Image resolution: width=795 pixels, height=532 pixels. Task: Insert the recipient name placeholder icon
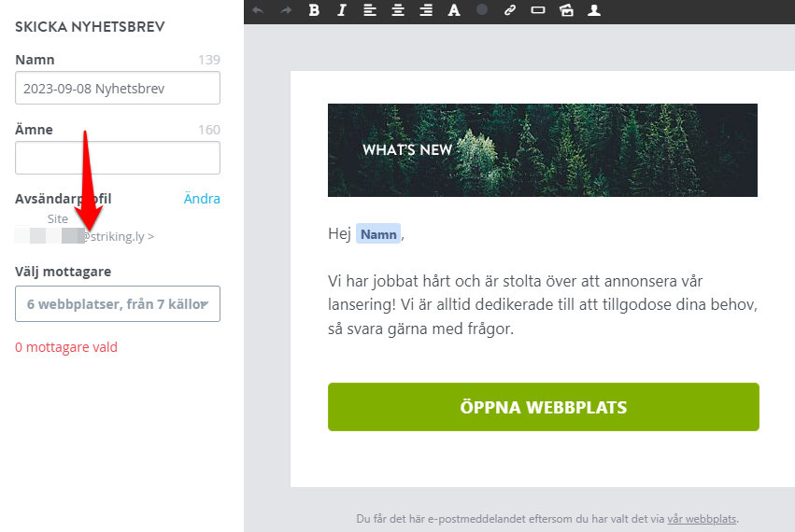click(x=594, y=10)
